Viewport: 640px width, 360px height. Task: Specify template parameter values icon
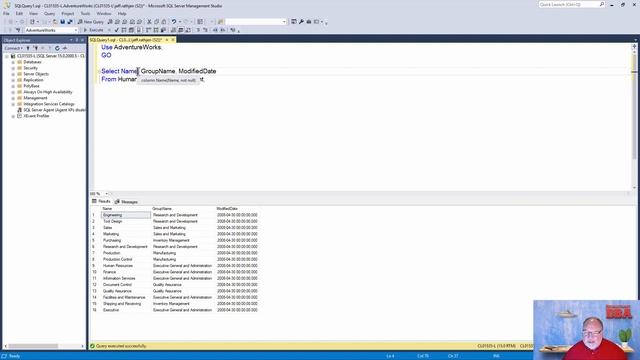pyautogui.click(x=233, y=30)
